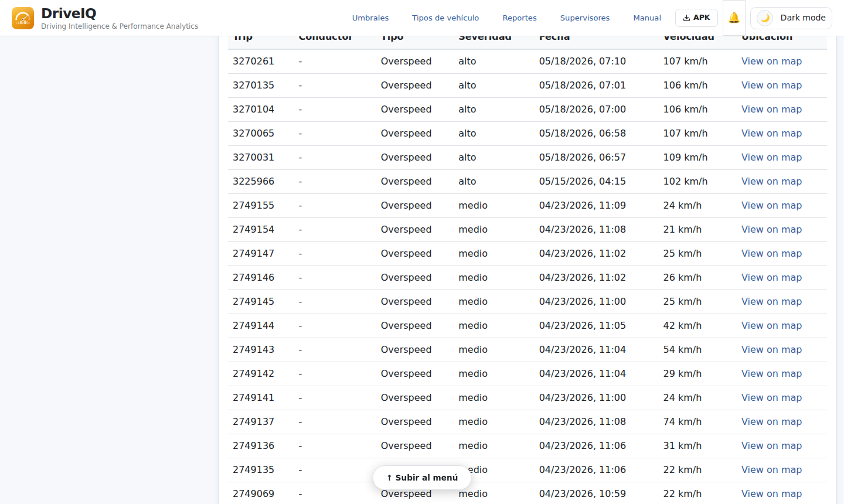The image size is (844, 504).
Task: View trip 2749136 on map
Action: 771,446
